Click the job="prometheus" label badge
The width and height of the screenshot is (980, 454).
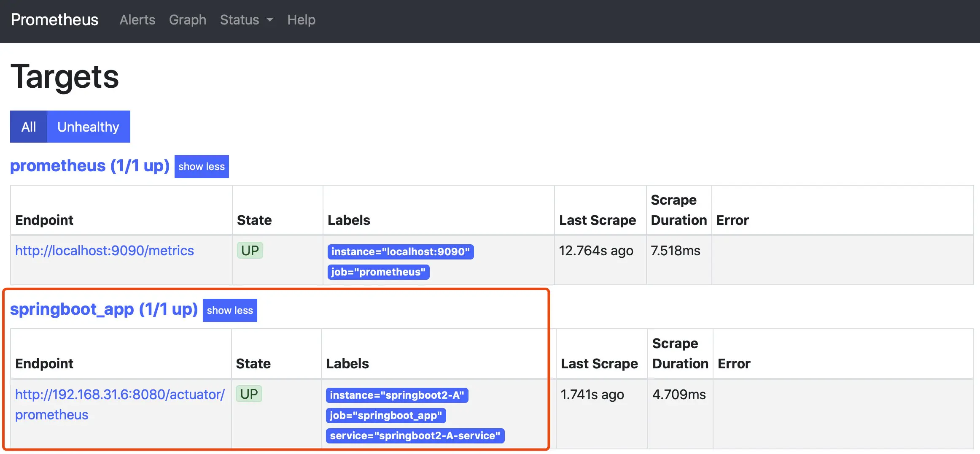pyautogui.click(x=378, y=272)
